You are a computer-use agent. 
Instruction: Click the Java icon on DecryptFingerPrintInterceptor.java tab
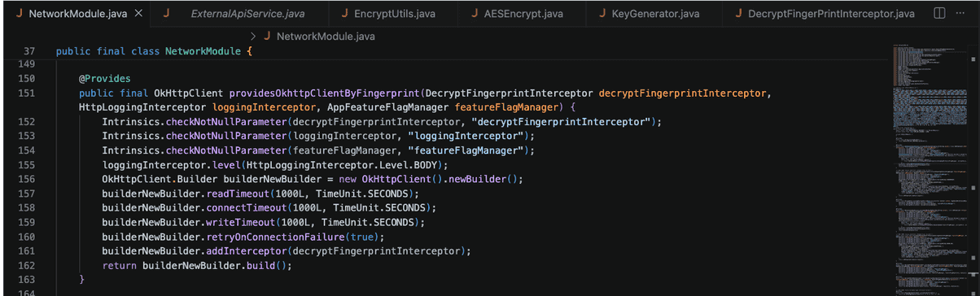(738, 14)
